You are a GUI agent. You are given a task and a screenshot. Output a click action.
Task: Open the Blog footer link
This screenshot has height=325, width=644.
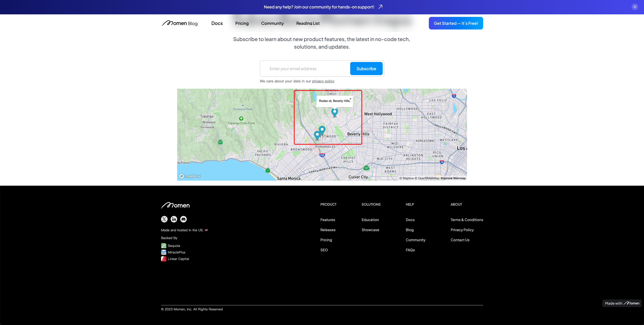[x=409, y=230]
